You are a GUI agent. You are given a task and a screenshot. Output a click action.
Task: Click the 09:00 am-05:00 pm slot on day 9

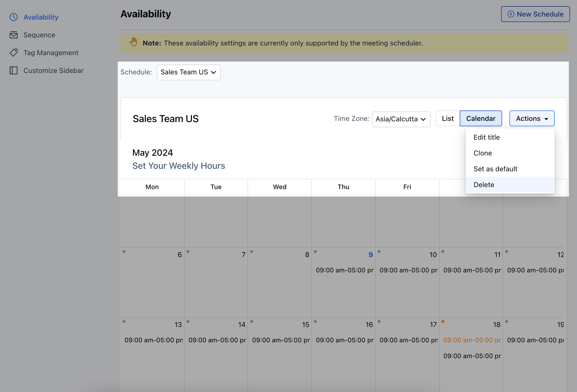[x=344, y=270]
